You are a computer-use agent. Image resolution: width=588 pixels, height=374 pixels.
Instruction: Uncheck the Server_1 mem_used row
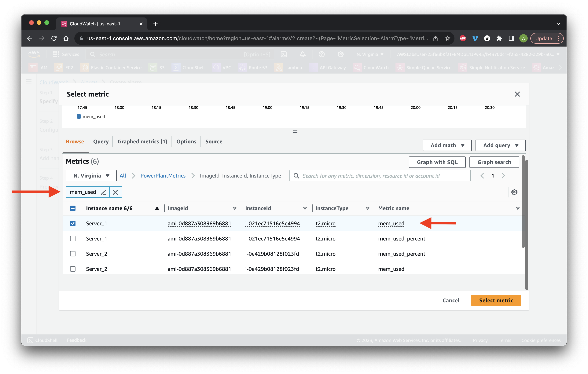[73, 223]
